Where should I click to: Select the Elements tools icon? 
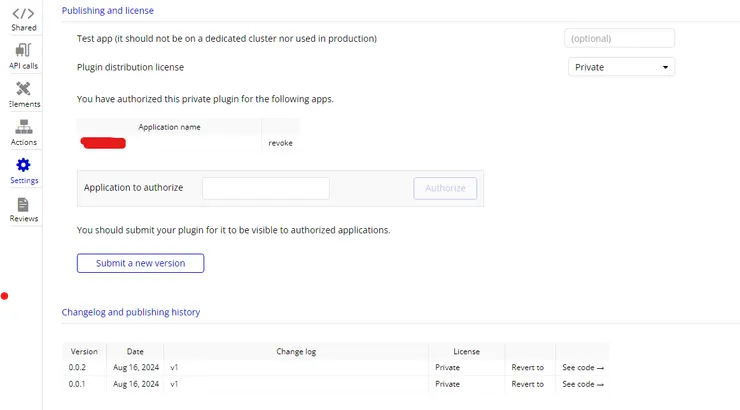click(24, 89)
